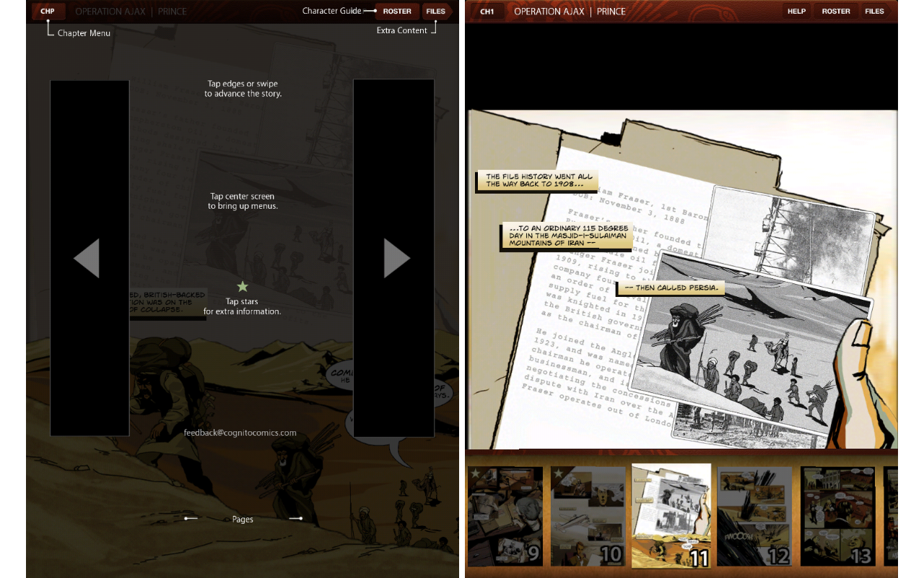
Task: Click the 'Tap edges or swipe' instruction text
Action: pos(243,89)
